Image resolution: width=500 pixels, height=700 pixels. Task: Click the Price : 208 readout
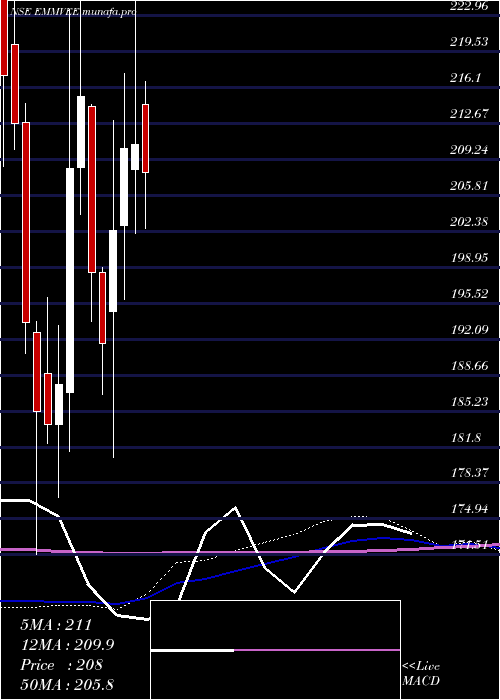[x=61, y=665]
